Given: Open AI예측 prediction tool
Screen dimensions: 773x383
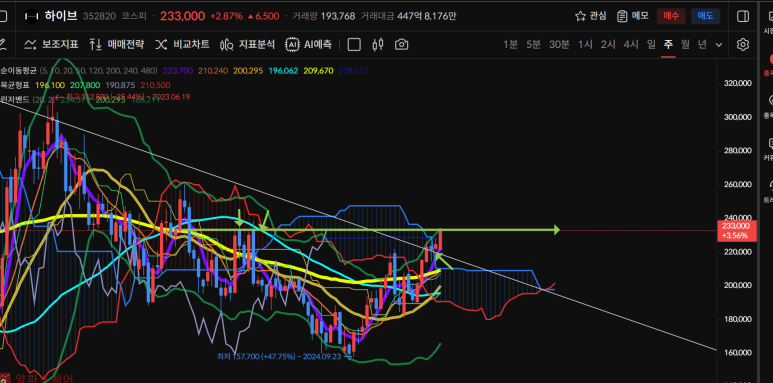Looking at the screenshot, I should [309, 44].
